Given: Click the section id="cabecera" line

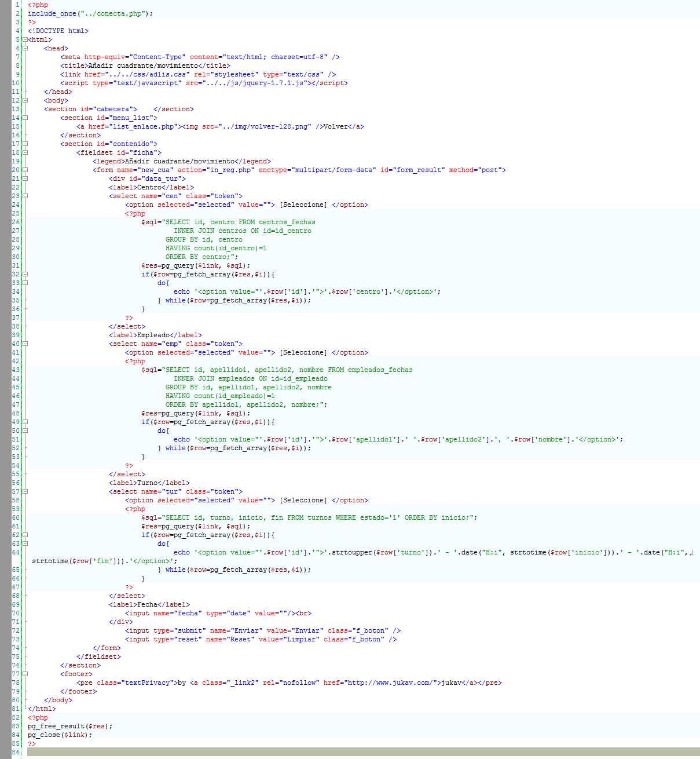Looking at the screenshot, I should [x=119, y=109].
